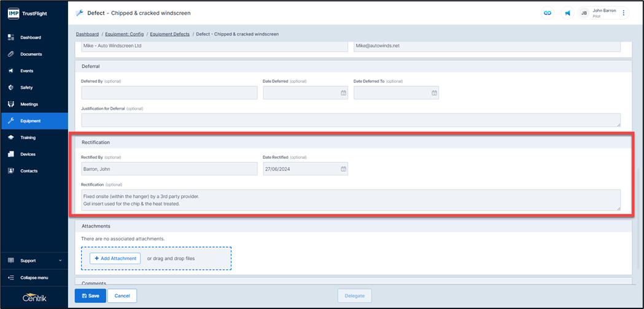
Task: Click into the Rectified By field
Action: click(169, 169)
